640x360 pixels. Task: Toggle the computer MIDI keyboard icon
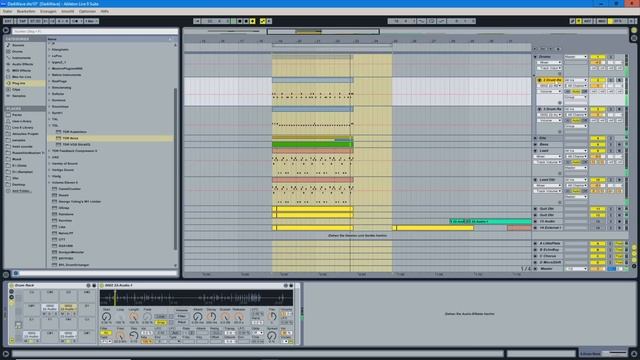point(579,21)
